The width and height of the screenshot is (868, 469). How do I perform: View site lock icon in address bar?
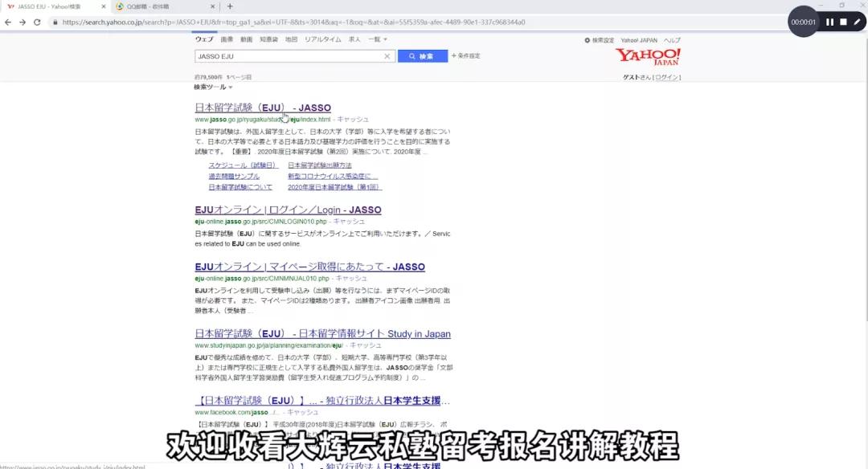55,22
